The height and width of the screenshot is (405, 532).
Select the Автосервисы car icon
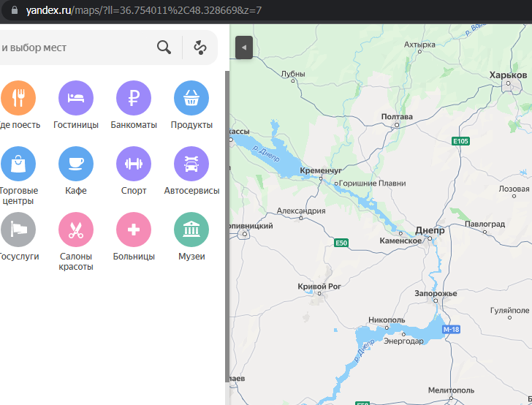(x=191, y=164)
